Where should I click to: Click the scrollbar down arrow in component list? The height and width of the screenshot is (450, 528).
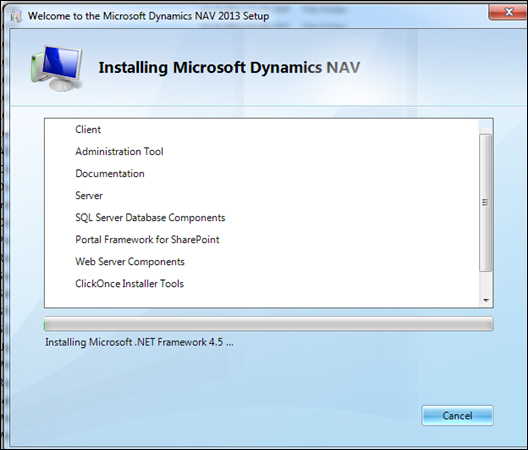point(486,300)
